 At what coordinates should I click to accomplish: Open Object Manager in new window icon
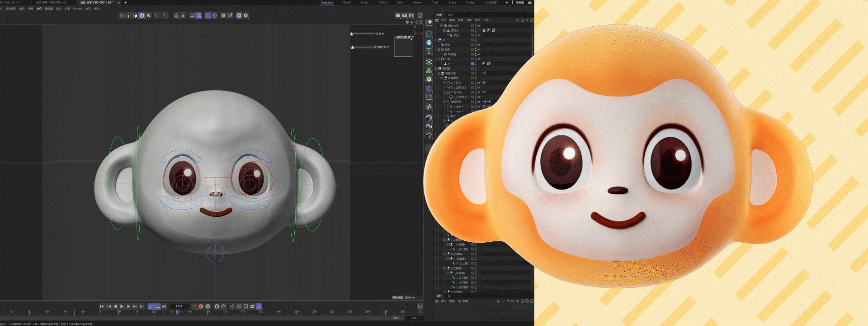click(532, 20)
